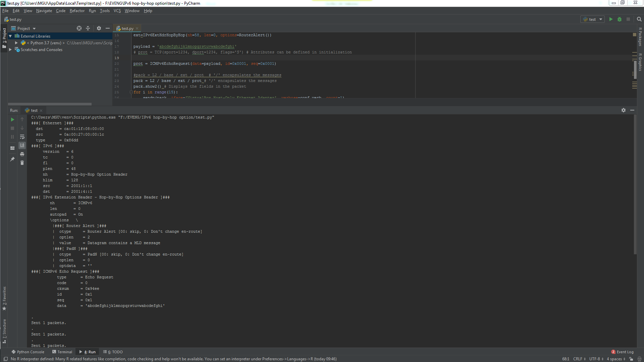Click the green Debug bug icon in the top toolbar
The image size is (644, 362).
click(x=620, y=19)
